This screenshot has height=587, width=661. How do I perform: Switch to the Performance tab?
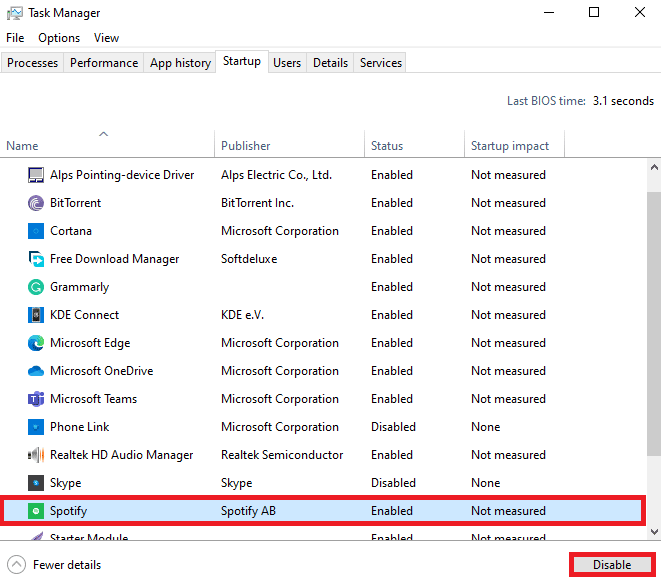(x=104, y=63)
